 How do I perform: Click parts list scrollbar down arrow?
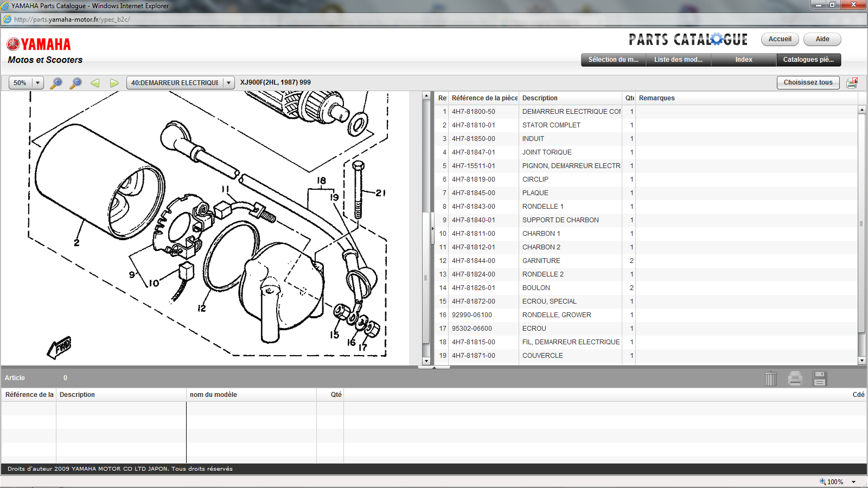pyautogui.click(x=862, y=361)
